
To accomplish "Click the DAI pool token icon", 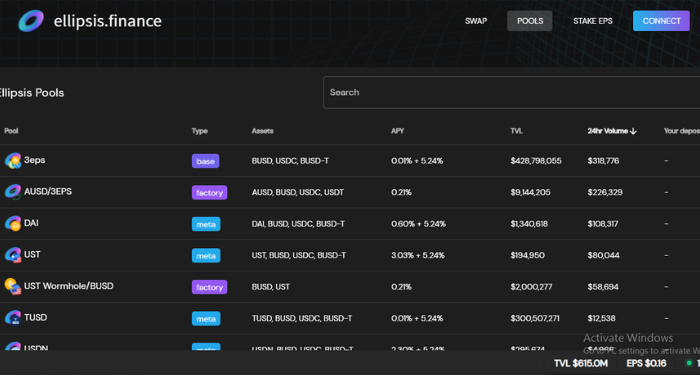I will pos(13,224).
